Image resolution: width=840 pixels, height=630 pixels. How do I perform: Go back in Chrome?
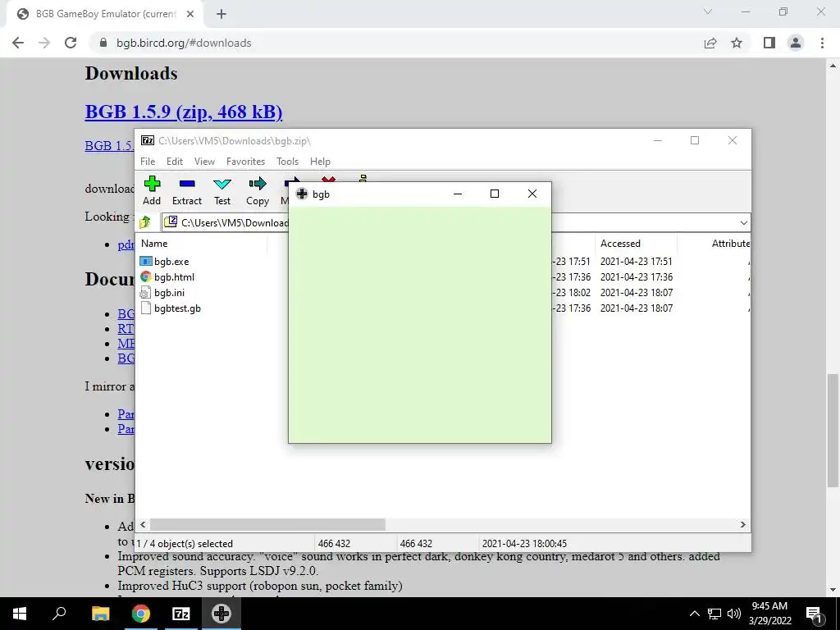18,43
